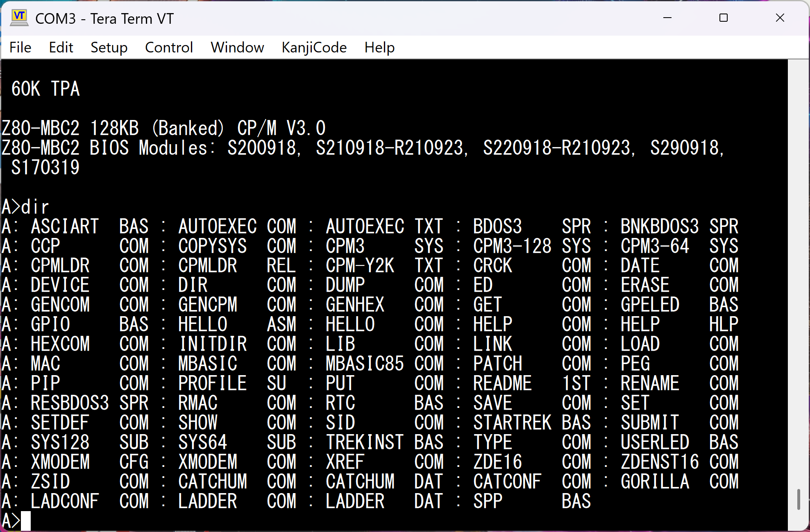Open the Window menu
This screenshot has width=810, height=532.
point(237,48)
